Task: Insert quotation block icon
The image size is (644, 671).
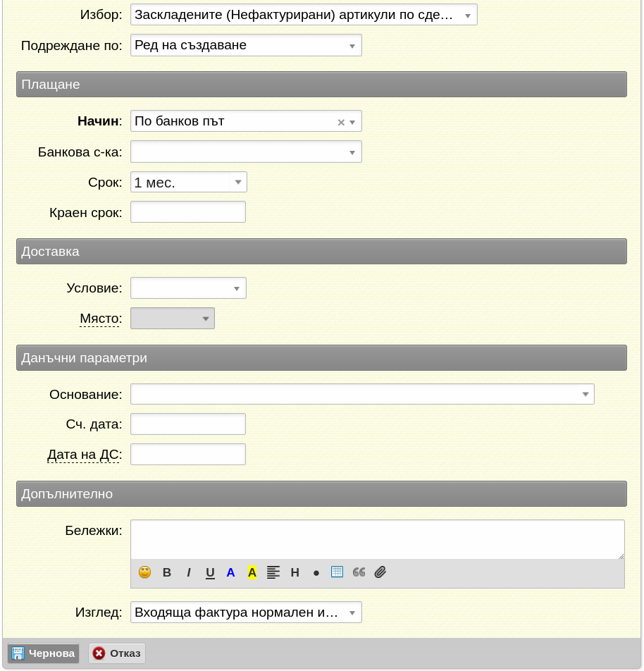Action: [359, 572]
